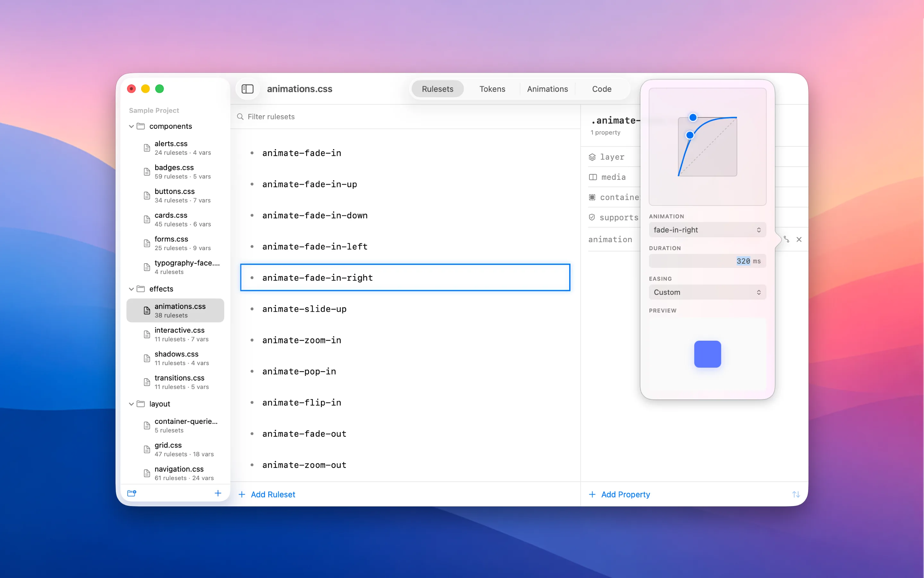Click the container-queries file icon

(147, 425)
